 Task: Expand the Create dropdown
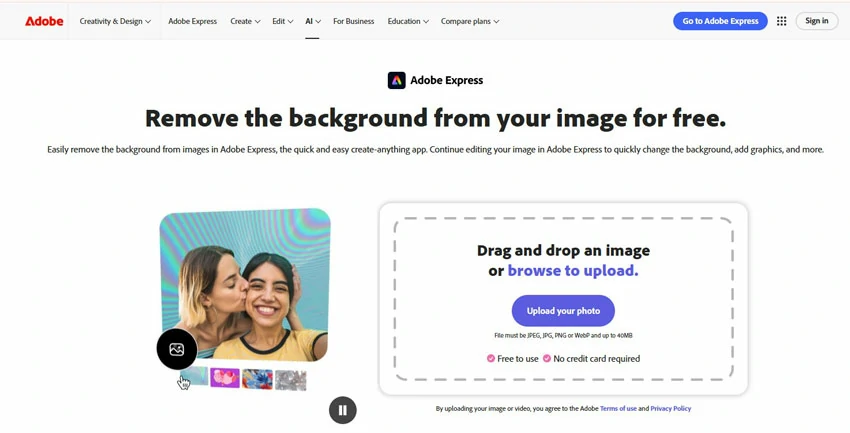(x=245, y=21)
